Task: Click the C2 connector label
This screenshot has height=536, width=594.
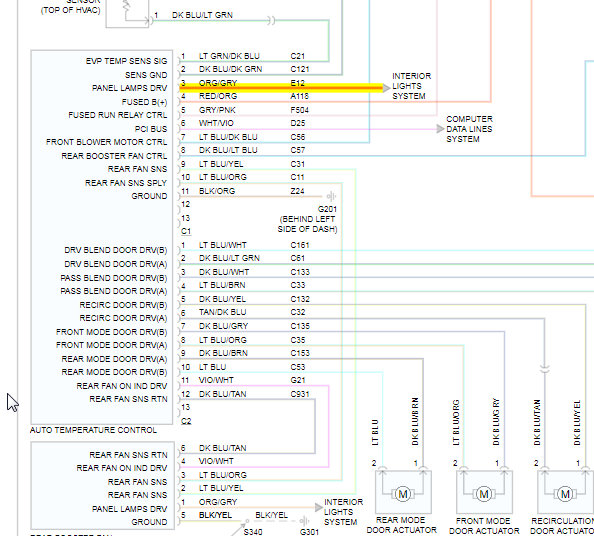Action: (186, 421)
